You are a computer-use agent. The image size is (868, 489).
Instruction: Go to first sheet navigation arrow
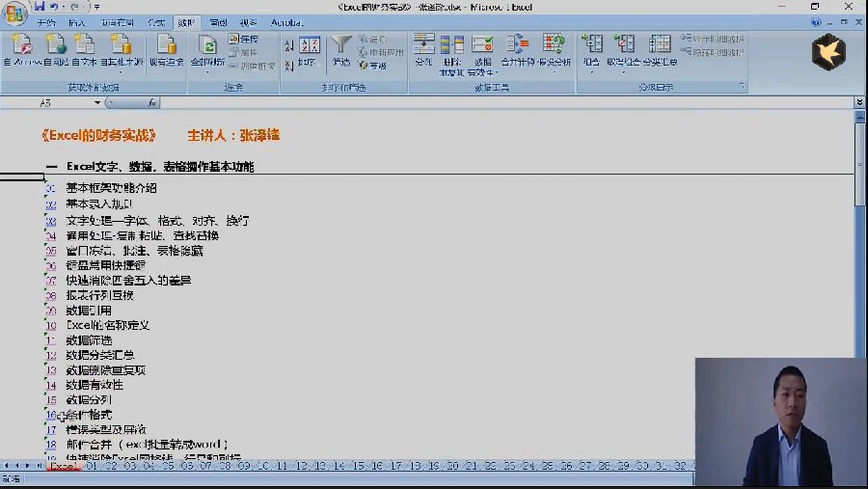point(7,466)
